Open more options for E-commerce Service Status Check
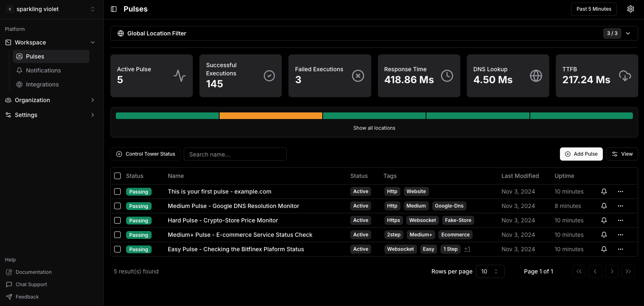The width and height of the screenshot is (644, 306). [621, 235]
